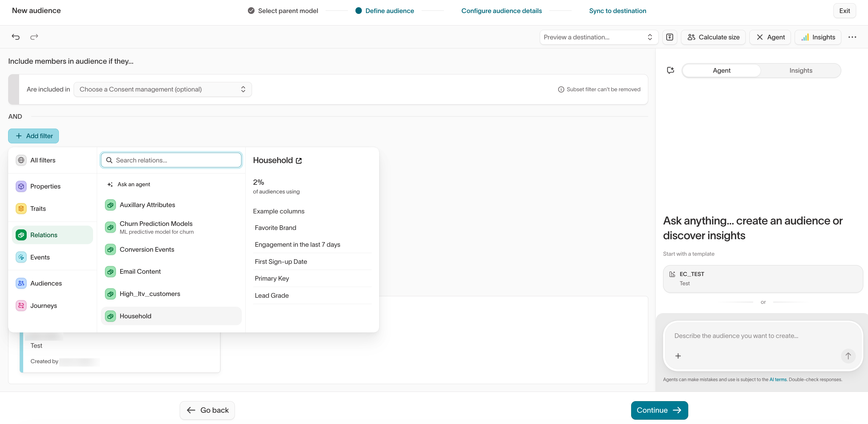Select the Relations filter category

(x=52, y=235)
